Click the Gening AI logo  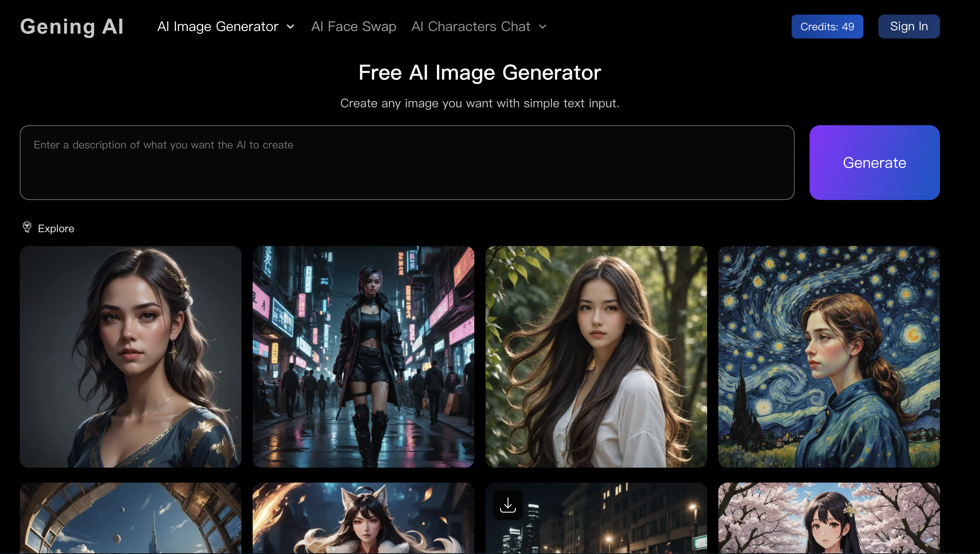coord(72,27)
